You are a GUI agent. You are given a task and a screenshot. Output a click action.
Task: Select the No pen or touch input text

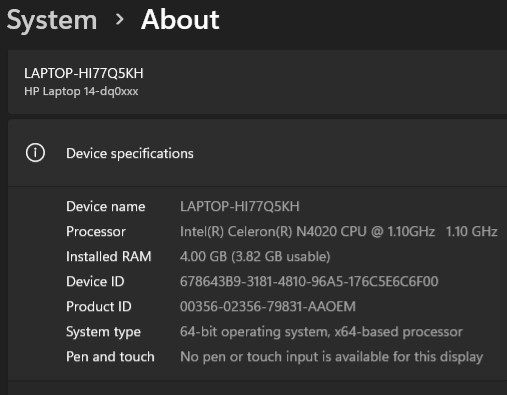(332, 357)
